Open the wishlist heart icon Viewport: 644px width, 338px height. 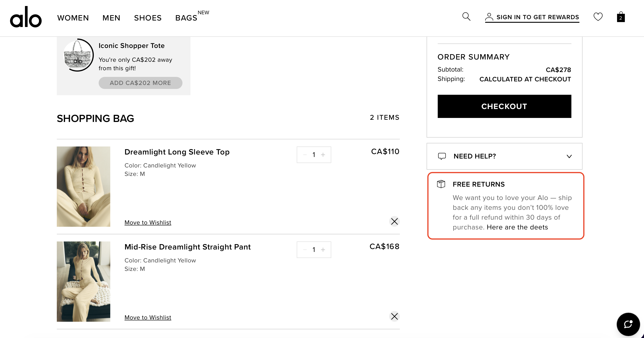[x=598, y=17]
